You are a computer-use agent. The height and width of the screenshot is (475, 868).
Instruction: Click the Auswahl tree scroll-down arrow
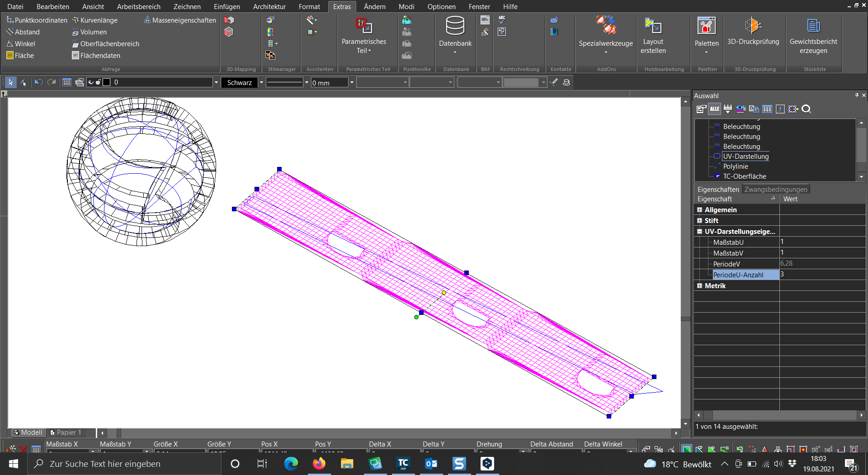(861, 177)
